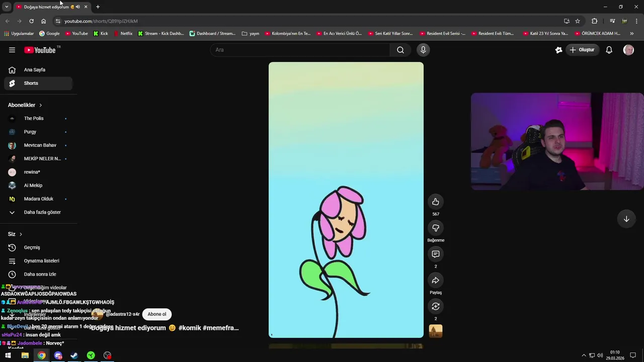644x362 pixels.
Task: Expand Daha fazla göster under subscriptions
Action: (x=38, y=212)
